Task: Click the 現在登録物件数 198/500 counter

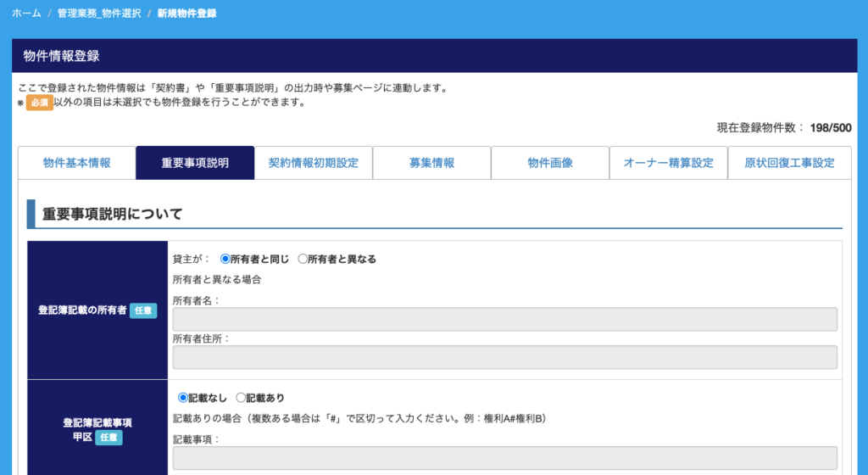Action: pyautogui.click(x=783, y=128)
